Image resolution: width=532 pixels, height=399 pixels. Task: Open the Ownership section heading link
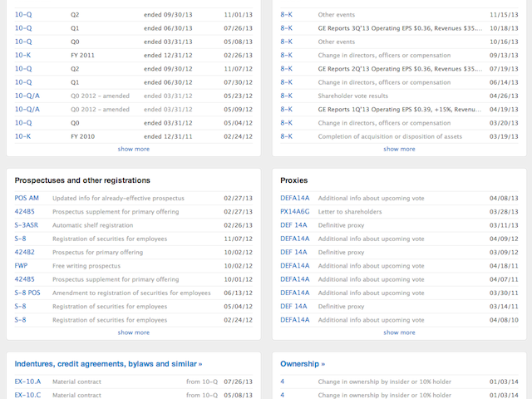point(303,364)
